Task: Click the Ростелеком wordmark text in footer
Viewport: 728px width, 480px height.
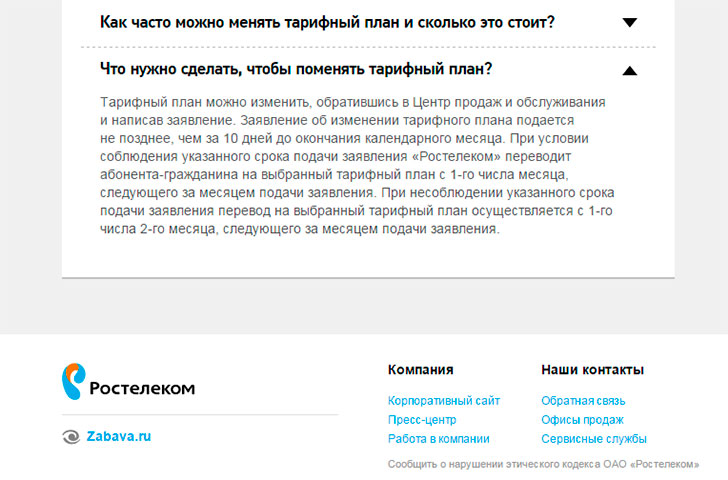Action: 142,388
